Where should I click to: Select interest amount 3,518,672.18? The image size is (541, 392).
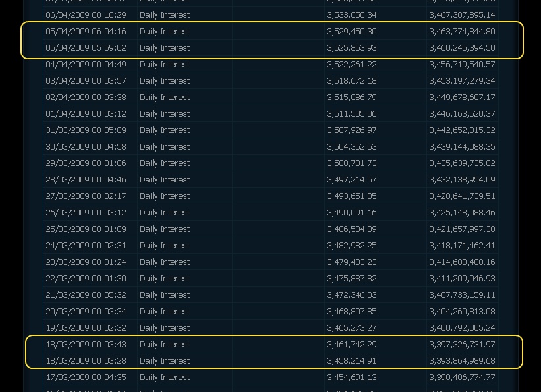[x=352, y=81]
